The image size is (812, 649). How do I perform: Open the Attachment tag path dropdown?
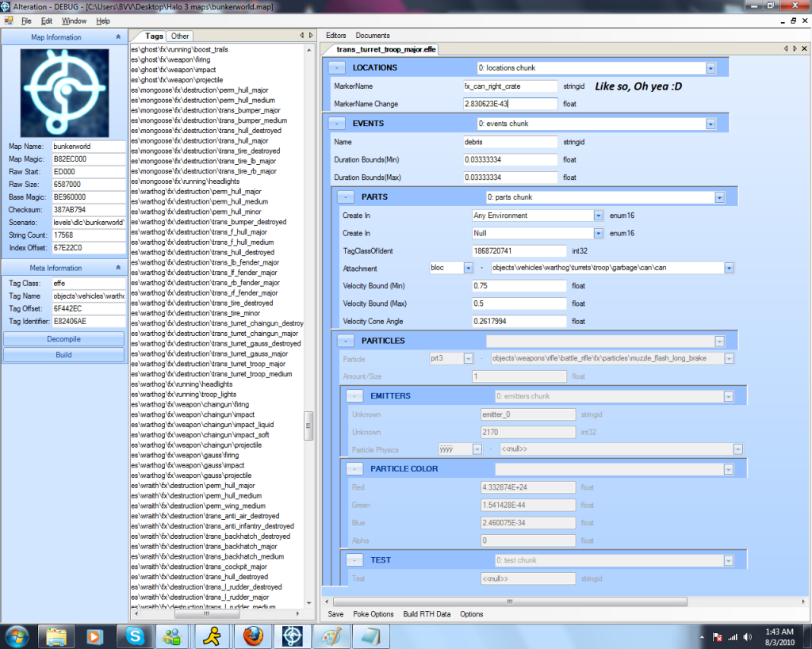729,268
